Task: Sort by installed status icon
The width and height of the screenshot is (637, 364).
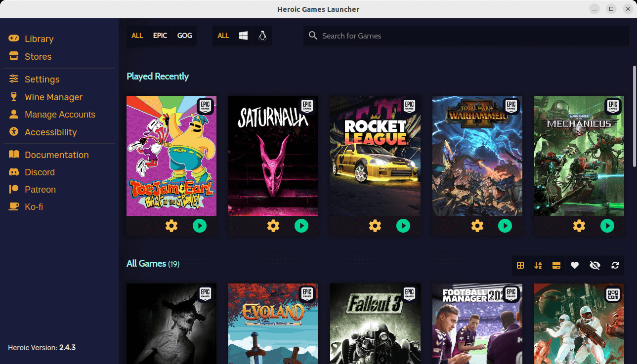Action: (556, 265)
